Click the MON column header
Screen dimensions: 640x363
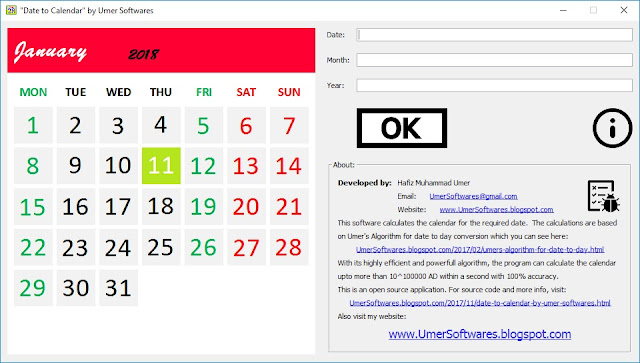(x=33, y=92)
